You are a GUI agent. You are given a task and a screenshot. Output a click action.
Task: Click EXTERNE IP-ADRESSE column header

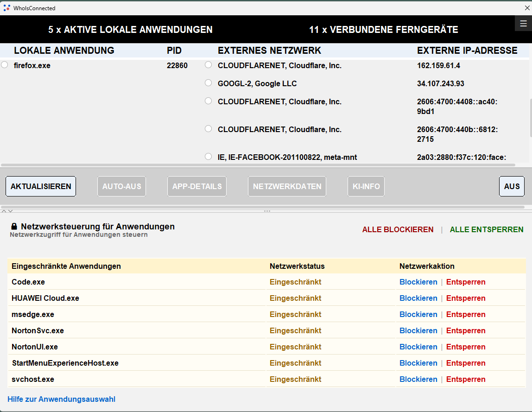(x=467, y=51)
